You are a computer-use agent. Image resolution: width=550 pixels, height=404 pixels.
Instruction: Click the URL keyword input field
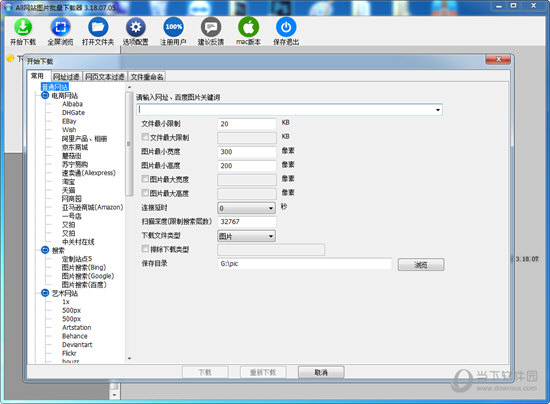pyautogui.click(x=289, y=110)
